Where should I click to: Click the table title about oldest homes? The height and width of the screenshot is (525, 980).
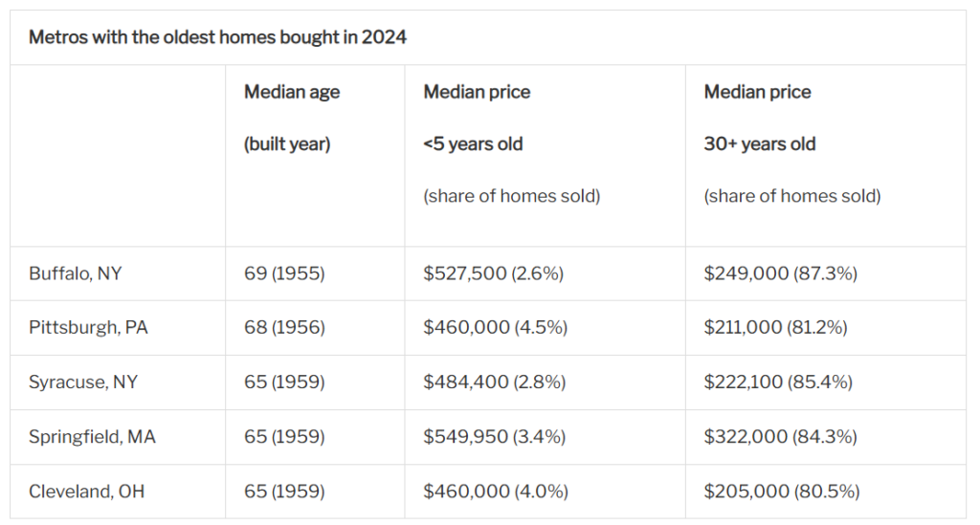[x=217, y=38]
